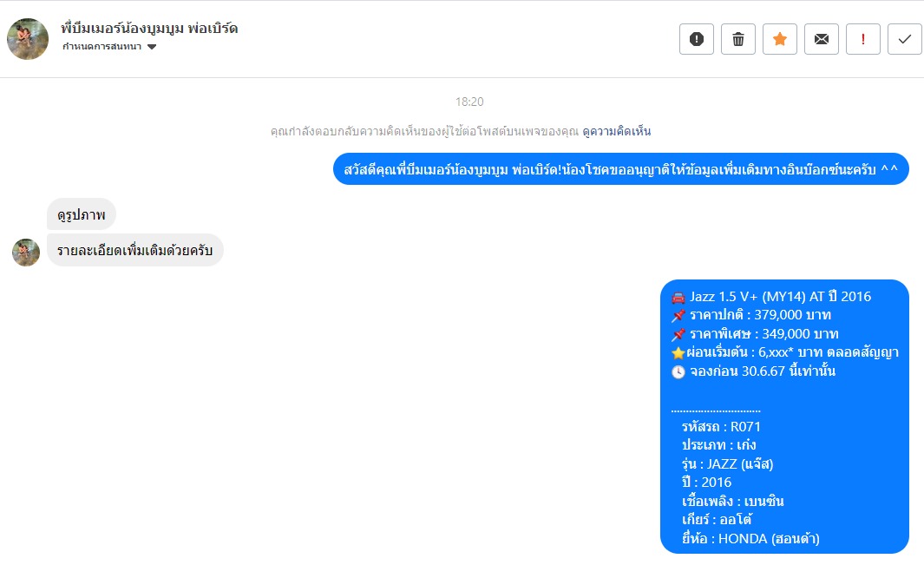This screenshot has width=924, height=565.
Task: Select the รายละเอียดเพิ่มเติมด้วยครับ message bubble
Action: click(135, 250)
